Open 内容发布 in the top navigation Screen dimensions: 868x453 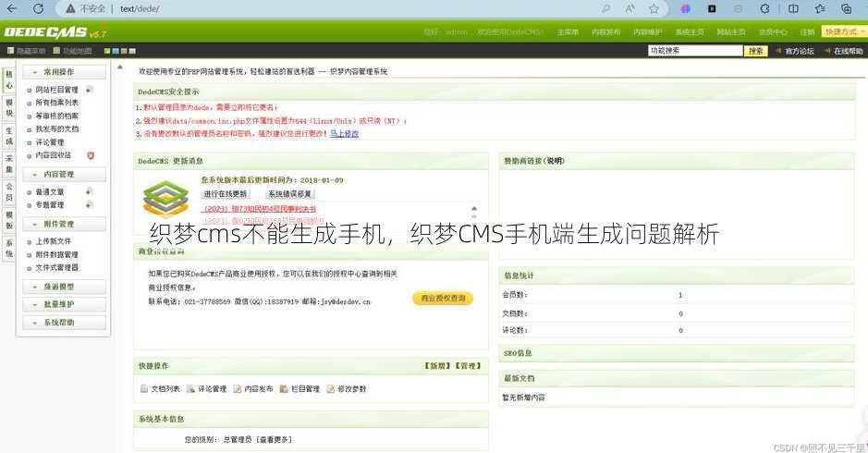(605, 32)
